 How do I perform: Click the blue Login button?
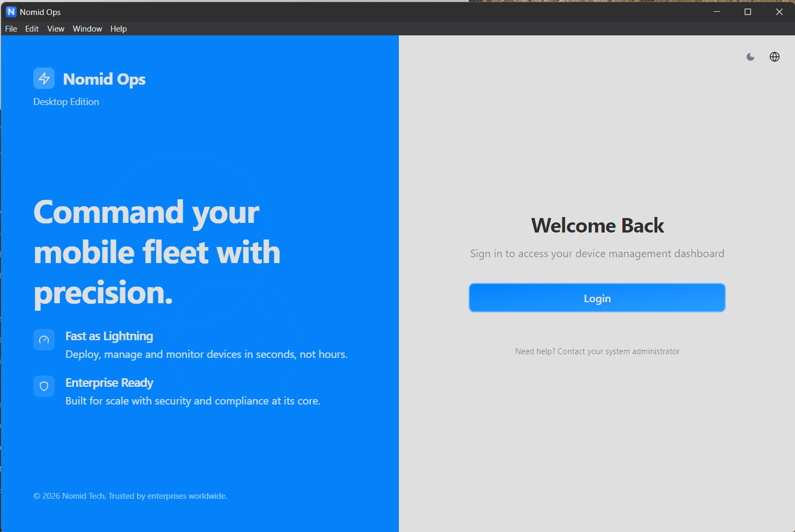597,298
